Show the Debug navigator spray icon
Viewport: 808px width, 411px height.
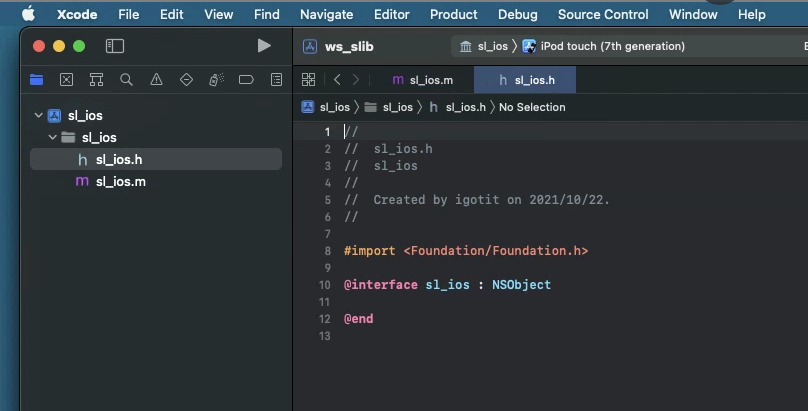click(x=216, y=79)
